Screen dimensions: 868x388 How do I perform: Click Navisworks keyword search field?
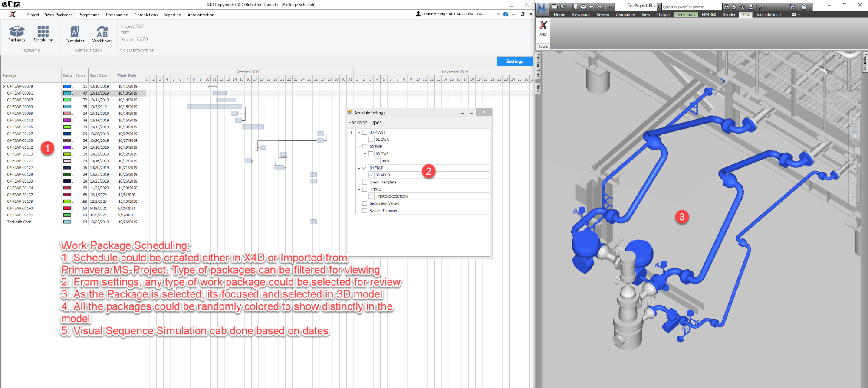(692, 7)
